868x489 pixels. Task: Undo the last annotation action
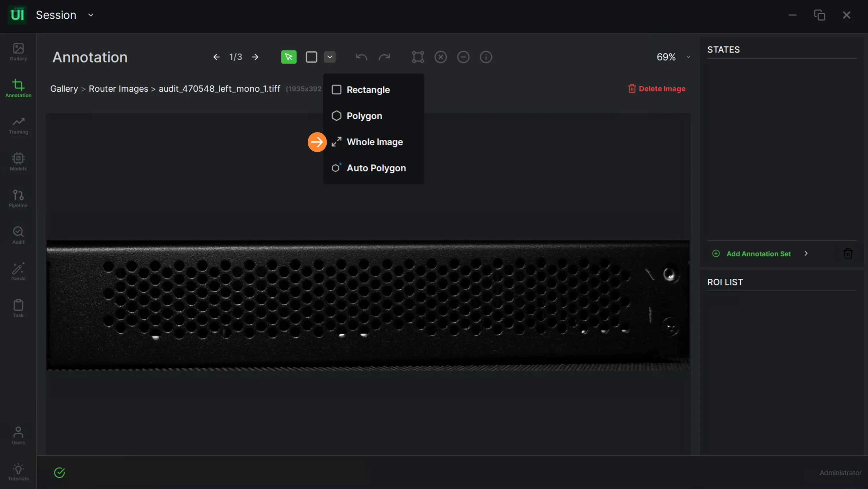pos(362,57)
